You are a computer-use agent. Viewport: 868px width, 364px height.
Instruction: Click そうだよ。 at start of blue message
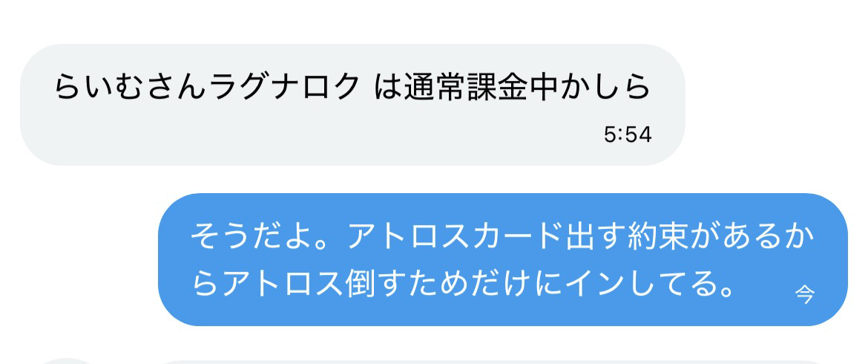point(267,238)
